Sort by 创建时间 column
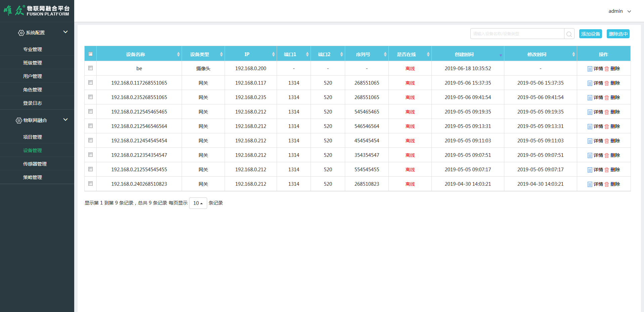Image resolution: width=644 pixels, height=312 pixels. [x=468, y=54]
